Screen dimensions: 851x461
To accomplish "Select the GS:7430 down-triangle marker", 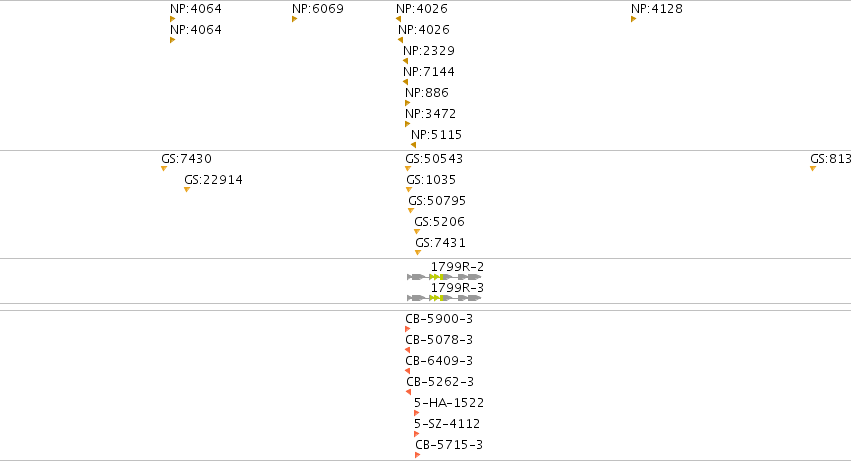I will pyautogui.click(x=164, y=169).
